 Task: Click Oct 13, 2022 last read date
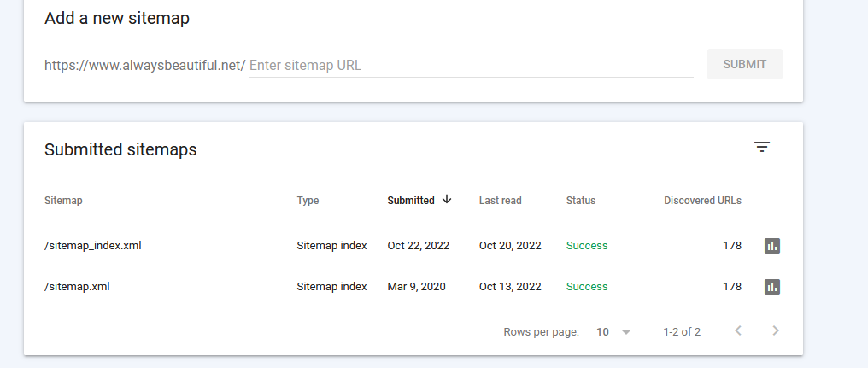click(510, 287)
